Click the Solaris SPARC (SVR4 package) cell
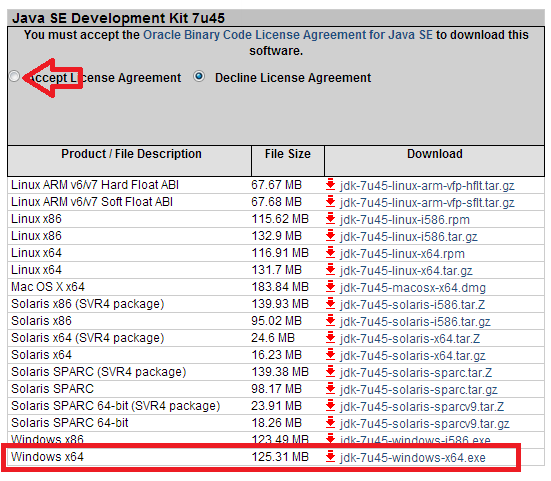Screen dimensions: 551x481 [98, 371]
